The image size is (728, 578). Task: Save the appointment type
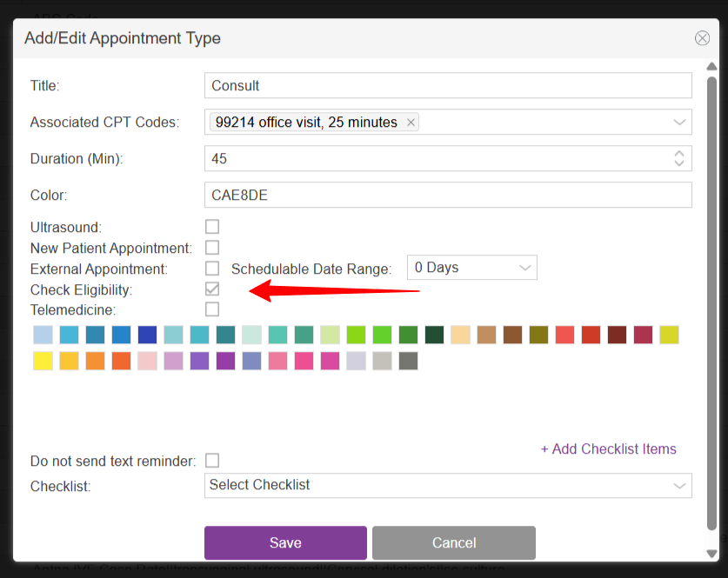click(285, 542)
